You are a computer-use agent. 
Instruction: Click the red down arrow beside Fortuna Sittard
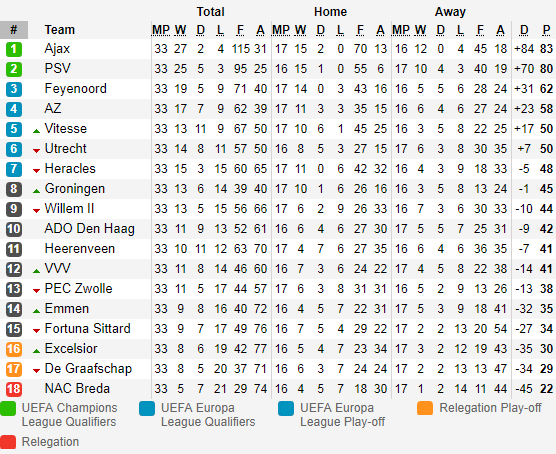click(x=36, y=331)
